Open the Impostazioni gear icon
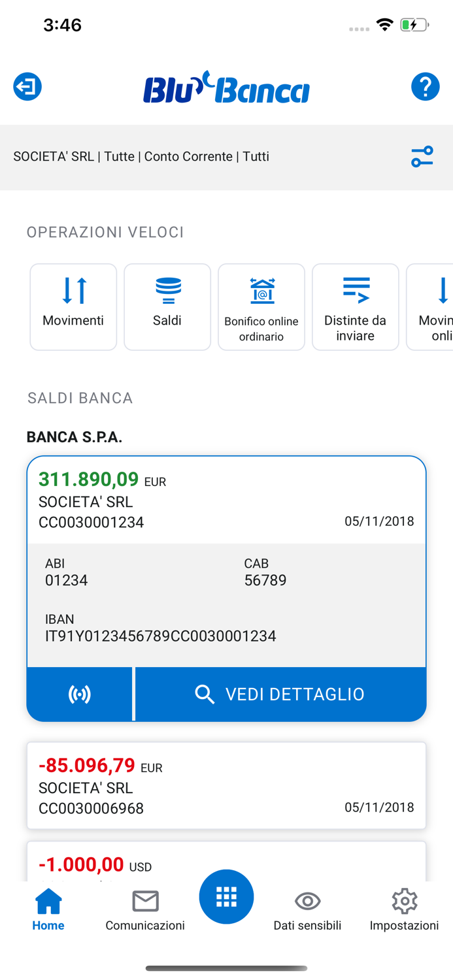The image size is (453, 980). [x=404, y=908]
